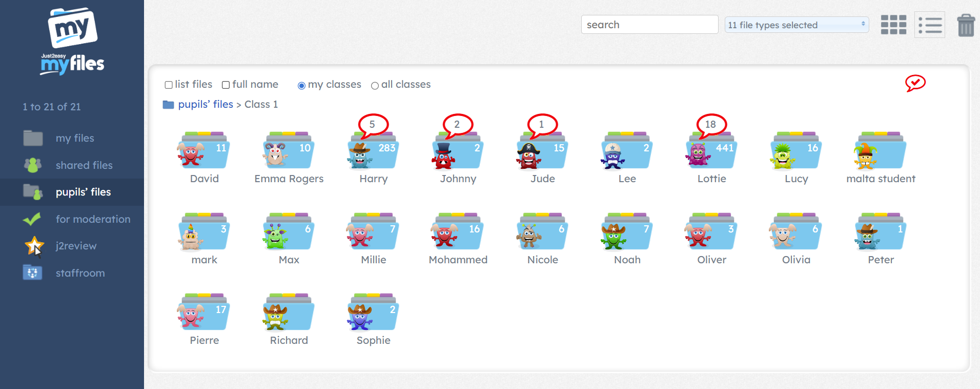Select the all classes radio button

[375, 86]
